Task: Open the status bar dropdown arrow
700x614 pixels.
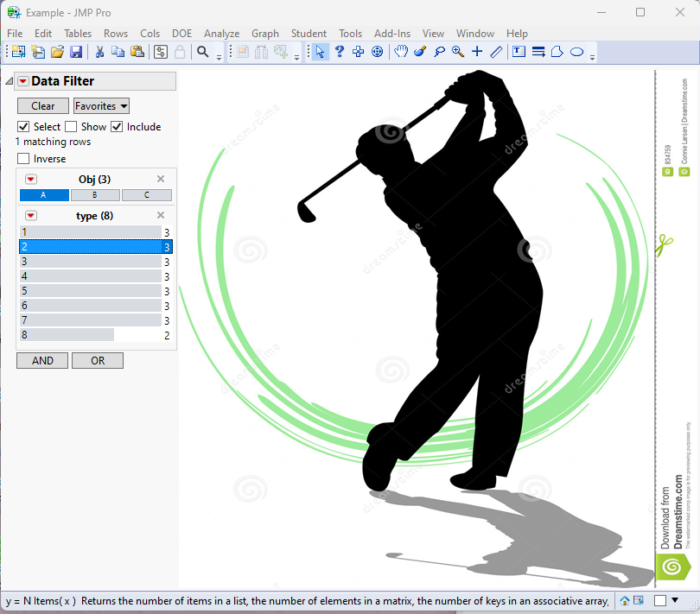Action: pyautogui.click(x=675, y=600)
